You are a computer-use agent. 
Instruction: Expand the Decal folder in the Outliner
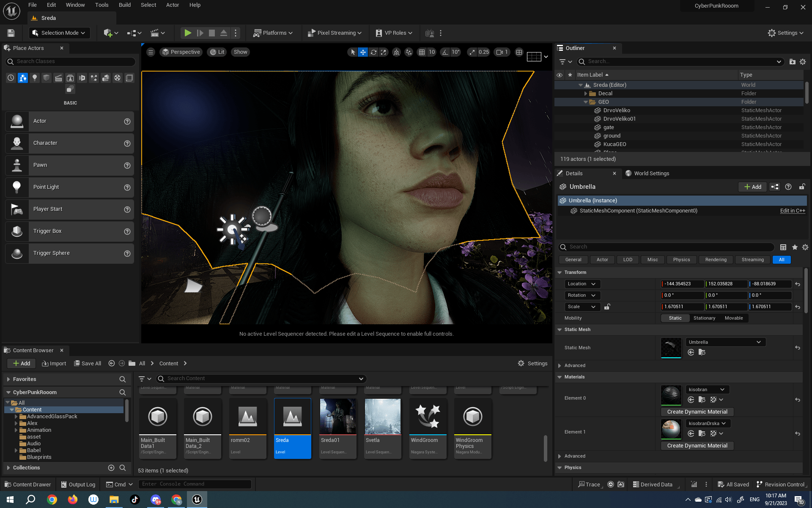(586, 94)
